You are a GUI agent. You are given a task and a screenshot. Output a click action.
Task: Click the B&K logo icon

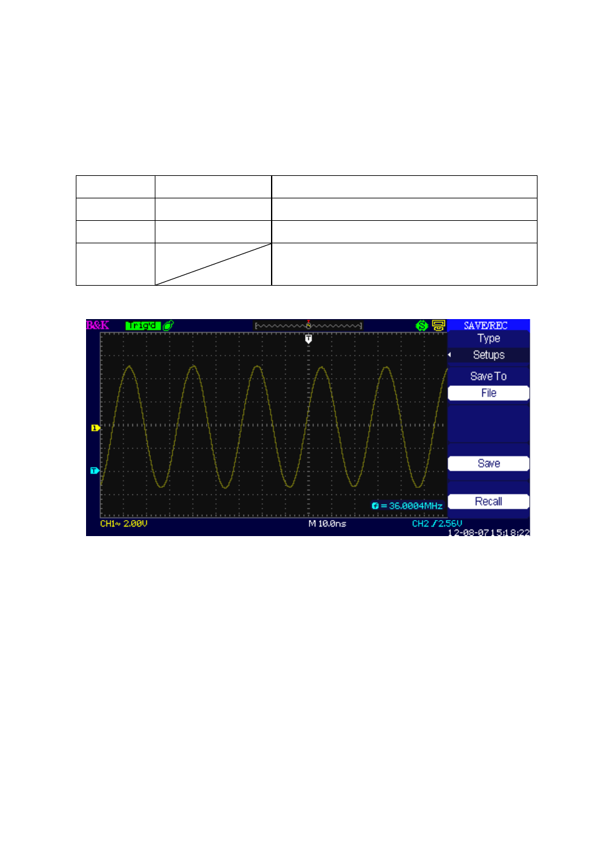[x=98, y=325]
